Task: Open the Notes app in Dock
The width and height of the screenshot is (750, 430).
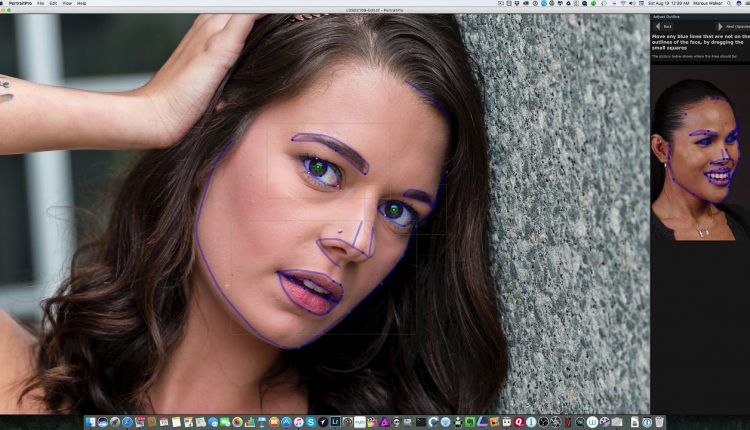Action: coord(176,422)
